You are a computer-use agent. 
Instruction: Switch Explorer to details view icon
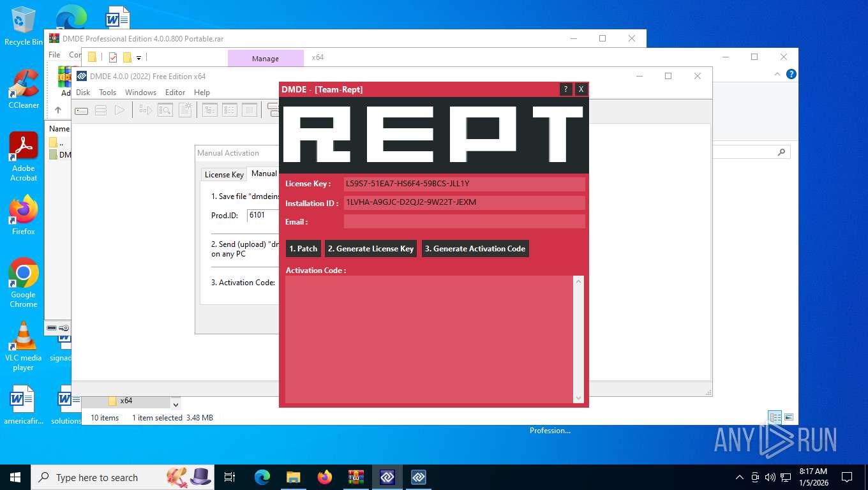click(775, 418)
